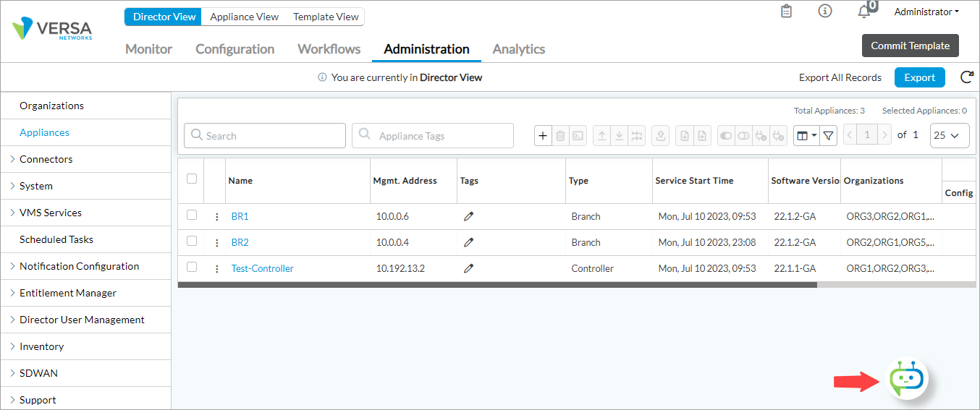This screenshot has height=410, width=980.
Task: Open the Test-Controller appliance link
Action: click(262, 268)
